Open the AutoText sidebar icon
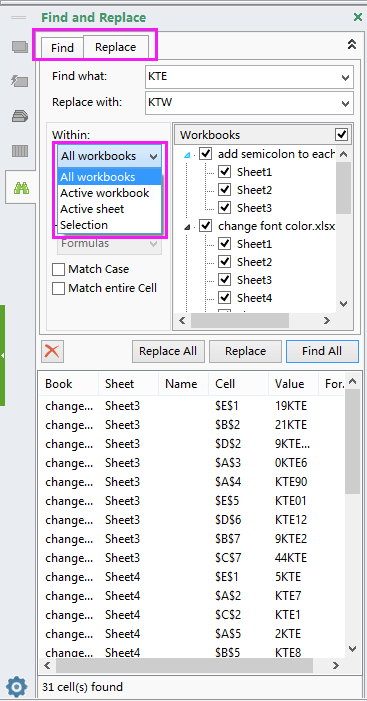367x701 pixels. point(20,81)
